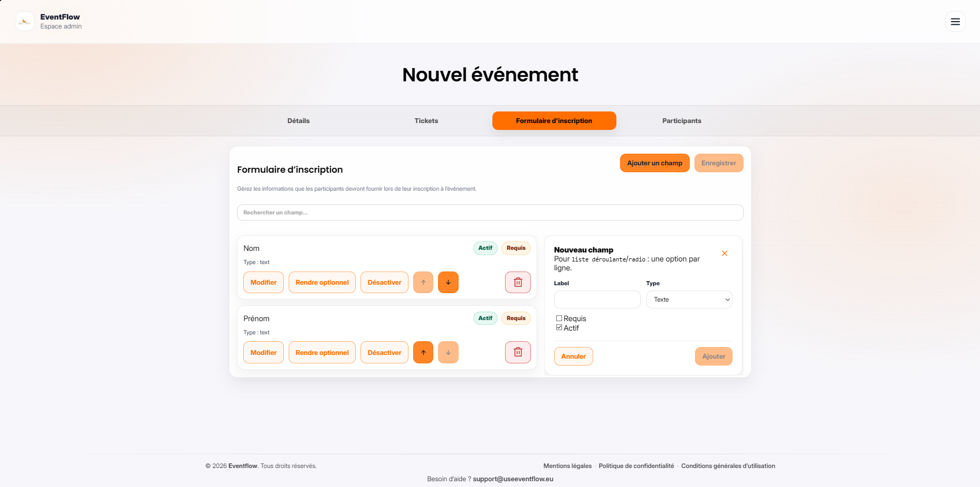Move the Nom field down with the arrow
Viewport: 980px width, 487px height.
coord(448,282)
